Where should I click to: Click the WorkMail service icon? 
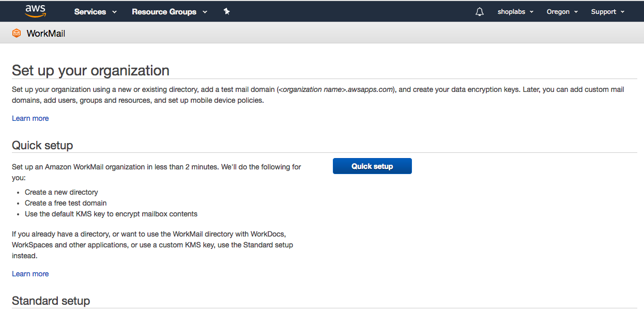(x=17, y=34)
